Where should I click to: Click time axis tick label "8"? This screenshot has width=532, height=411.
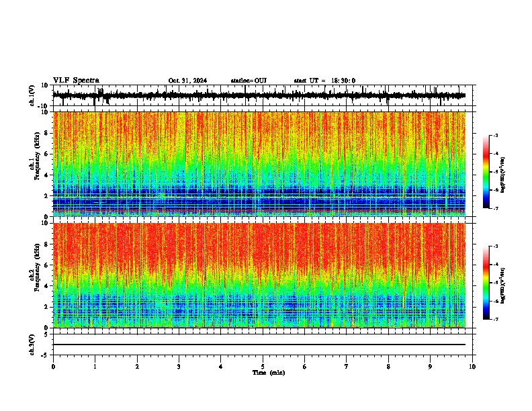point(388,367)
